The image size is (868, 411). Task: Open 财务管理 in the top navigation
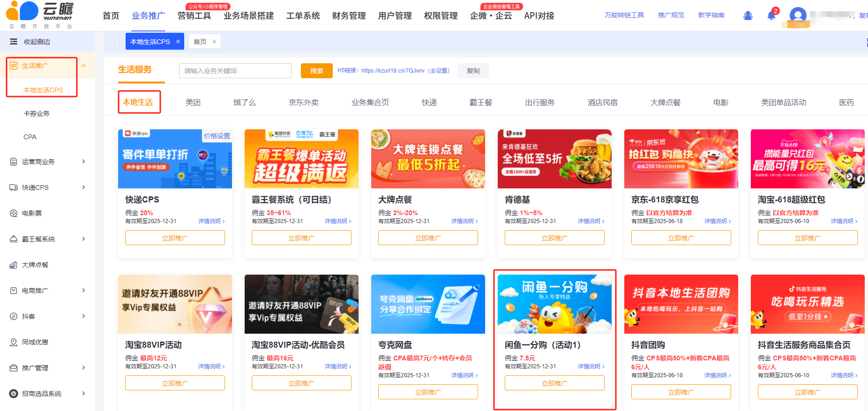pyautogui.click(x=349, y=16)
